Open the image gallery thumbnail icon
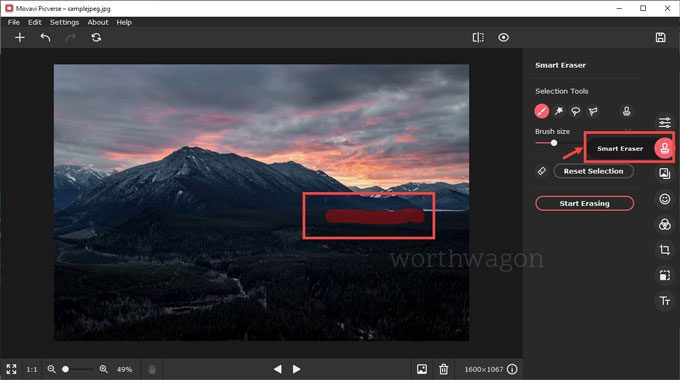Image resolution: width=680 pixels, height=380 pixels. (422, 369)
